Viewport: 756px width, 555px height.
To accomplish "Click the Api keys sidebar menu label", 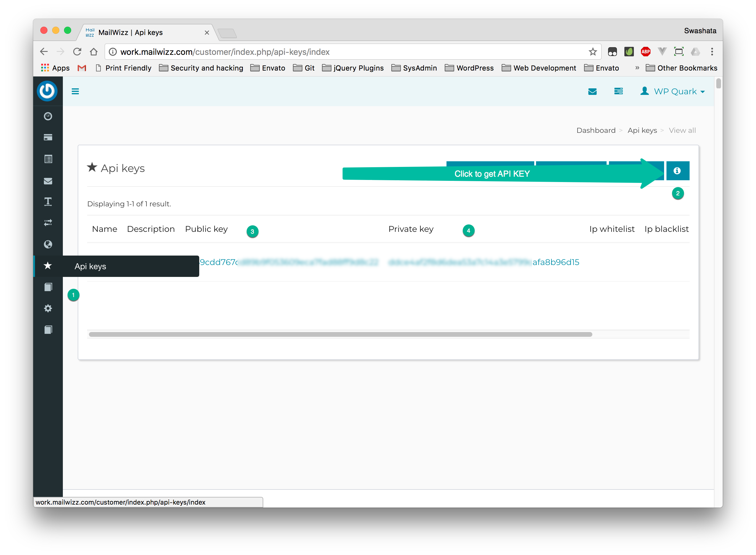I will click(90, 267).
